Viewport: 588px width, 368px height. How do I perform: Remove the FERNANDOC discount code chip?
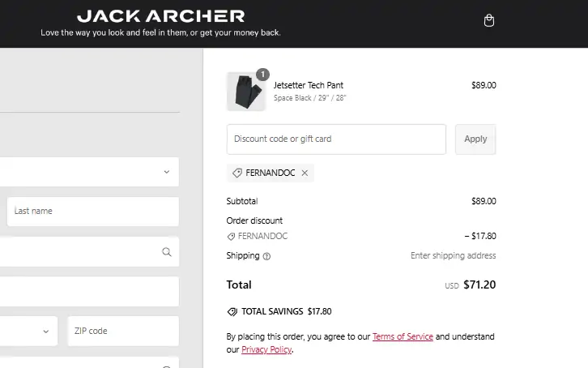(x=305, y=173)
